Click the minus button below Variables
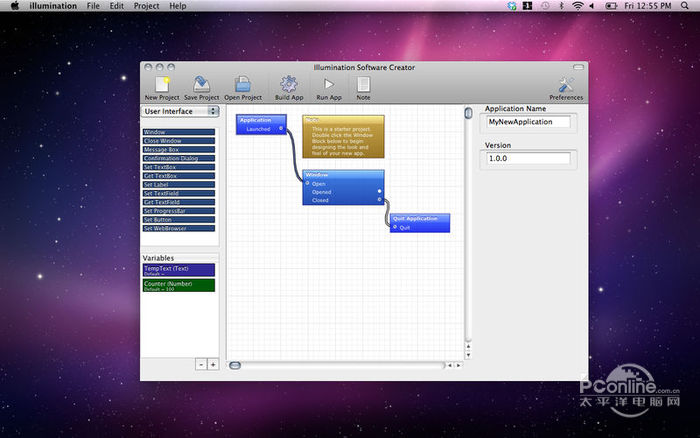 200,365
